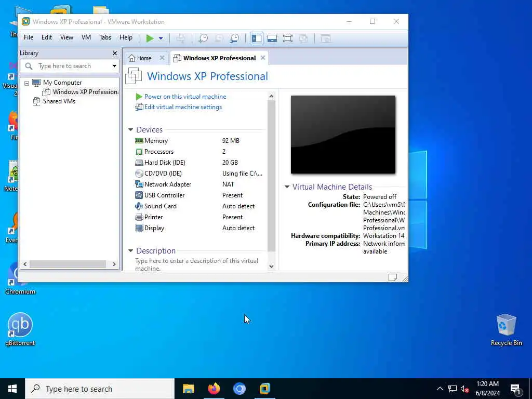The image size is (532, 399).
Task: Click the library horizontal scrollbar right arrow
Action: tap(114, 264)
